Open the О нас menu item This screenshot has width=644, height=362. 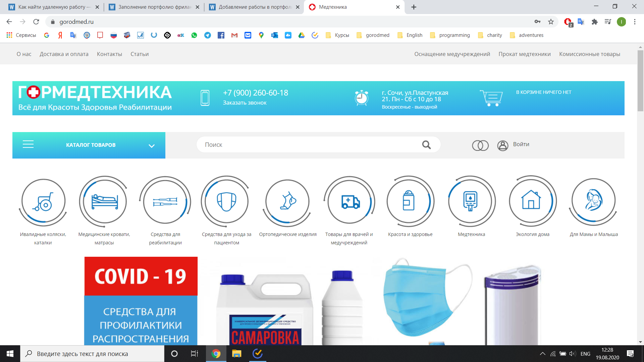pos(24,54)
